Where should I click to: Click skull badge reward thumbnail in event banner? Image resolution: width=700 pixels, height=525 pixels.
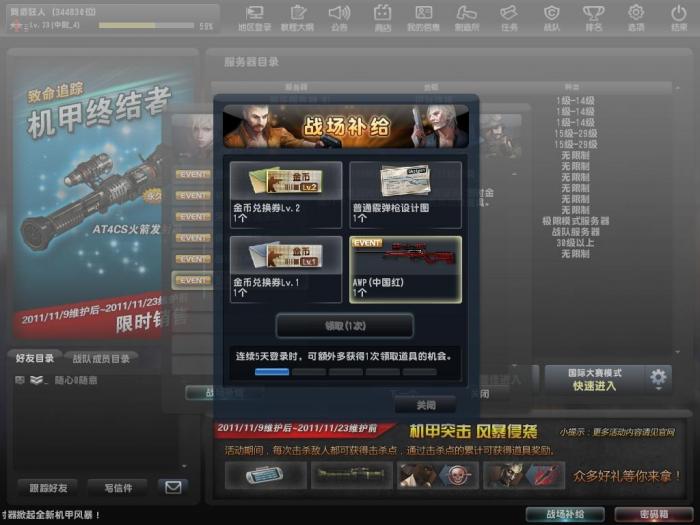pos(438,475)
